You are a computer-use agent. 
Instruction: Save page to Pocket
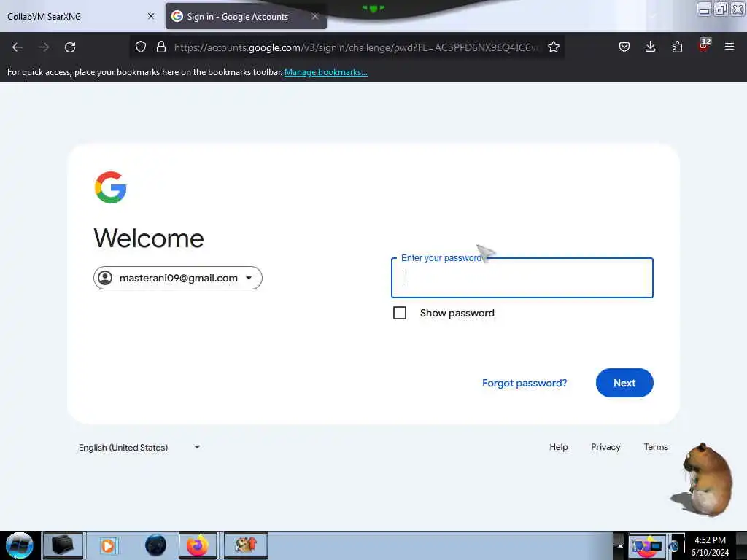click(624, 47)
